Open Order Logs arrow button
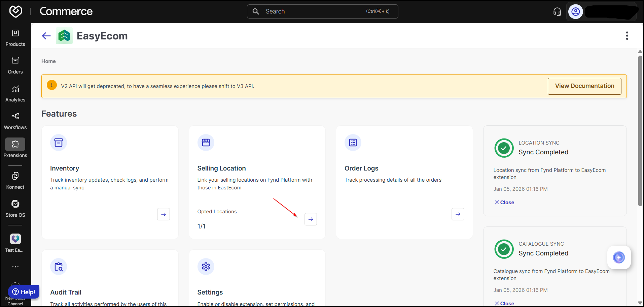The width and height of the screenshot is (644, 307). 458,214
